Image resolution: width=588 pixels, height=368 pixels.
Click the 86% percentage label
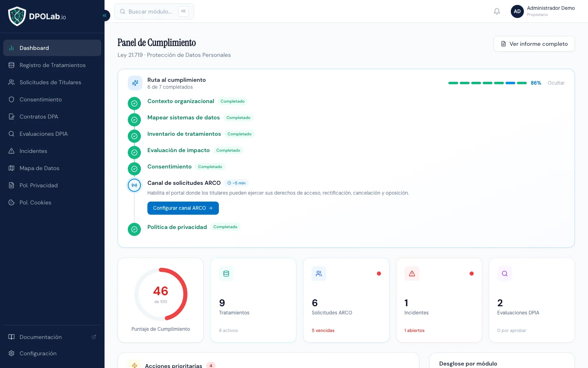[x=536, y=83]
